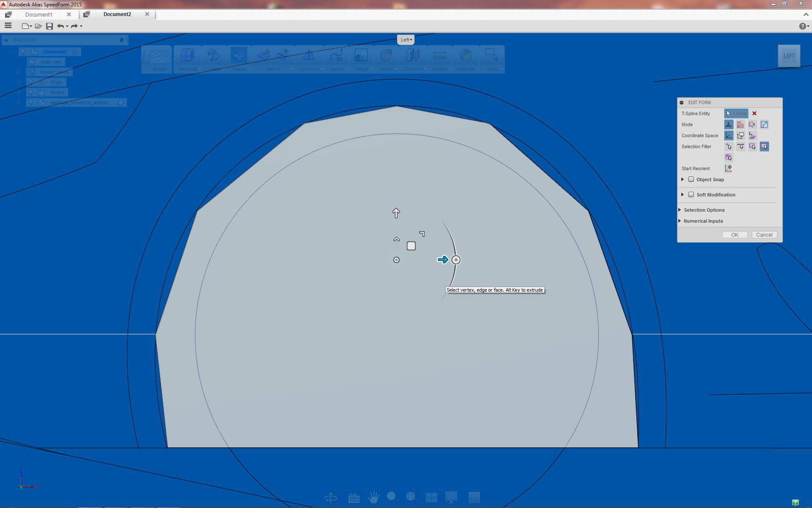
Task: Toggle the 1 Face T-Spline Entity selector
Action: click(736, 113)
